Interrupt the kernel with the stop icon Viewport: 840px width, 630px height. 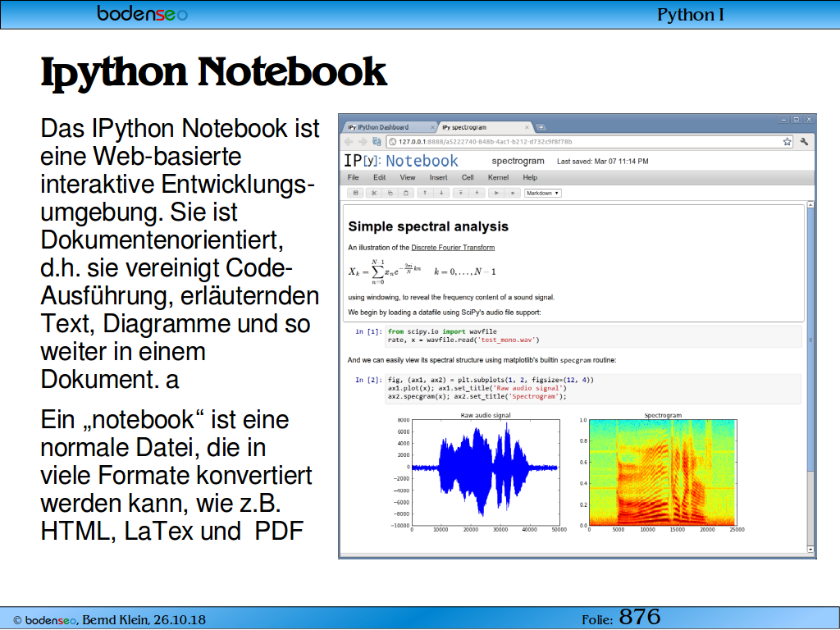click(512, 193)
